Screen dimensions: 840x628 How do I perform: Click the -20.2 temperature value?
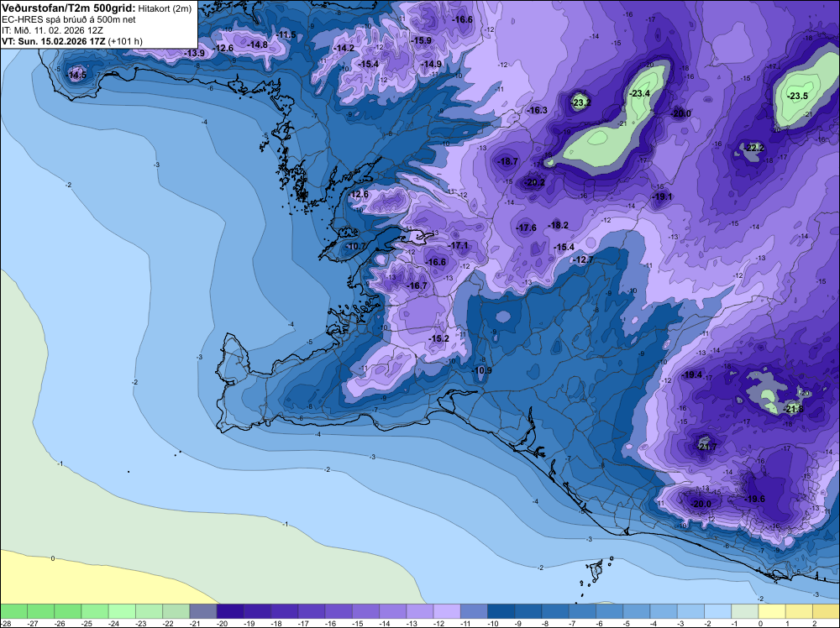coord(534,182)
